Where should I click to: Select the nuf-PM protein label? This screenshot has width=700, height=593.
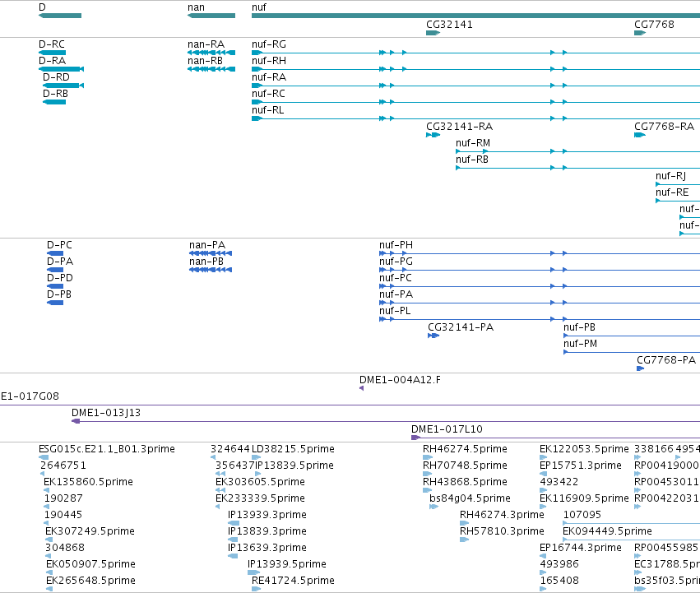point(580,344)
